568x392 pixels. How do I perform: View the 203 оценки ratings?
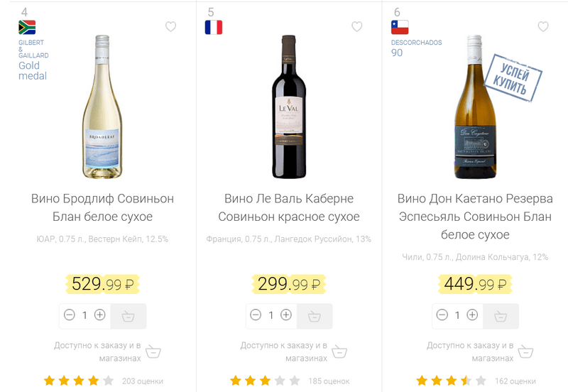142,381
